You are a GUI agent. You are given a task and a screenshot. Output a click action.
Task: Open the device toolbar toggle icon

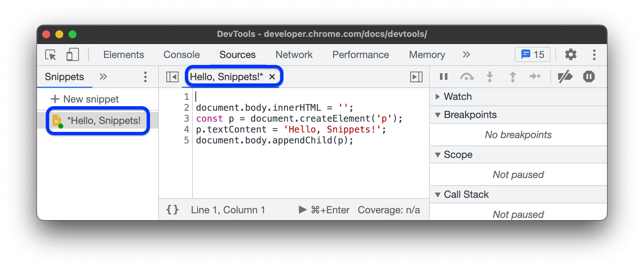pos(73,55)
